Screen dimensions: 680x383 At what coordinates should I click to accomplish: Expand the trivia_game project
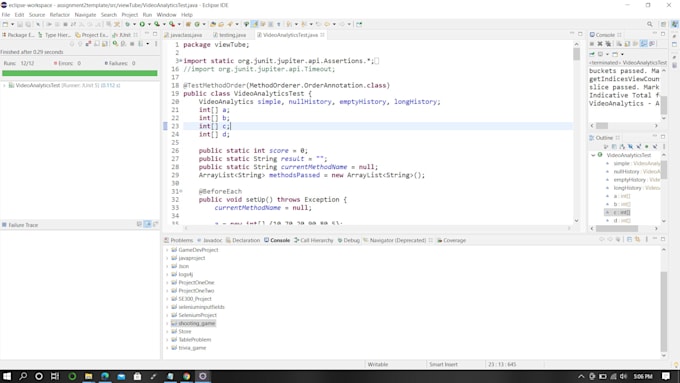(x=167, y=348)
